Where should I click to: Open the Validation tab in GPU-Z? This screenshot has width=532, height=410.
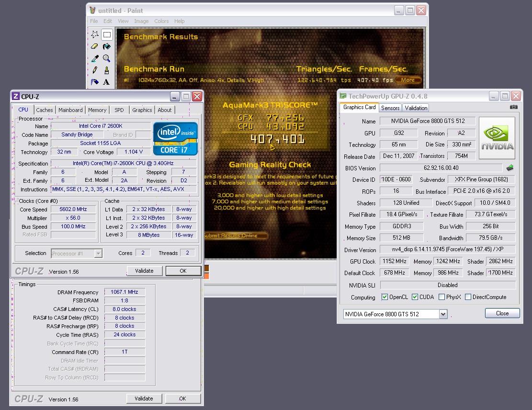pos(416,108)
